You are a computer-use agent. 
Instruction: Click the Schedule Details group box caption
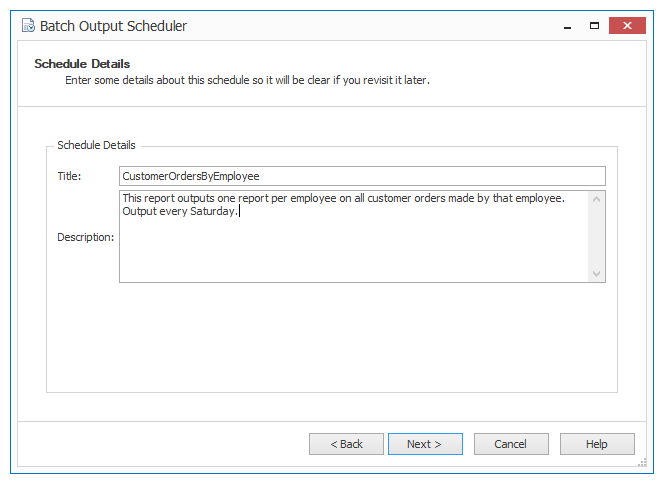click(96, 145)
